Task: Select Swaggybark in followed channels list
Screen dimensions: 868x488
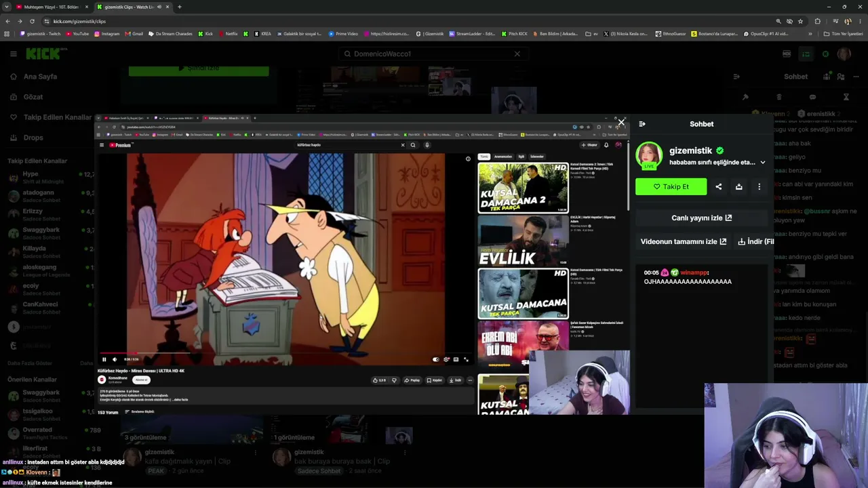Action: pyautogui.click(x=49, y=233)
